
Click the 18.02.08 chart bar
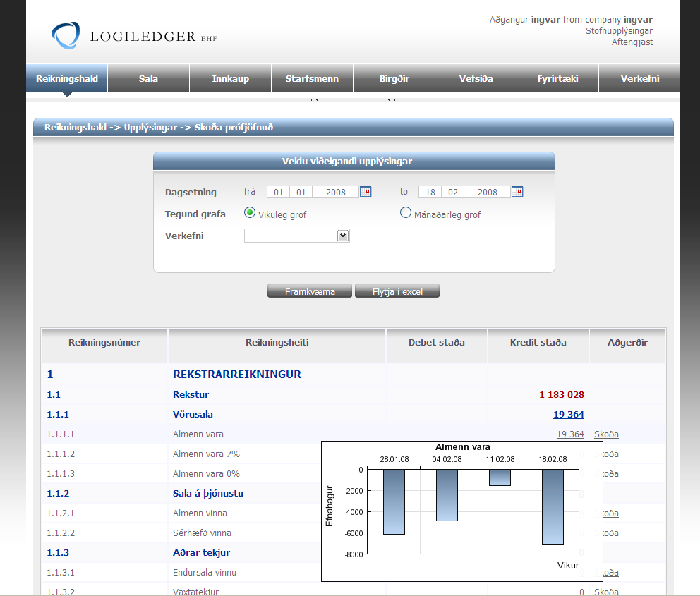click(x=553, y=507)
